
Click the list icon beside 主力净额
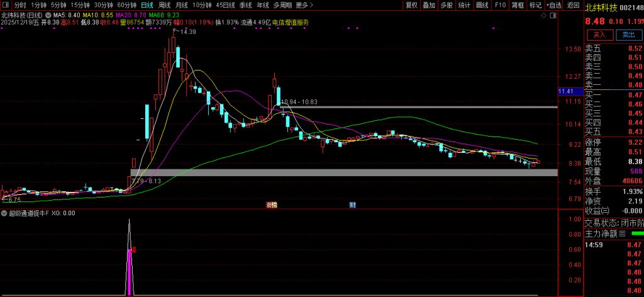[622, 233]
